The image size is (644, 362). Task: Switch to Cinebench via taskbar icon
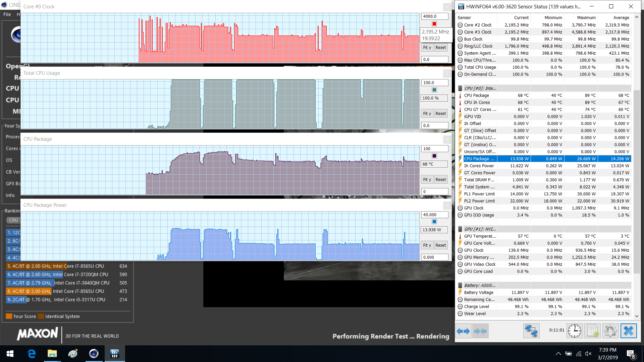[94, 354]
